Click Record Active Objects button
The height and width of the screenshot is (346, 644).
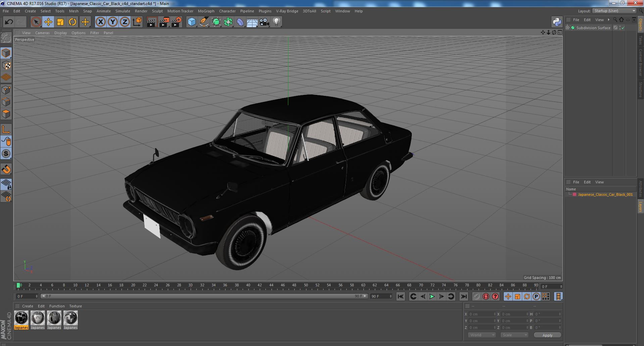pyautogui.click(x=476, y=296)
